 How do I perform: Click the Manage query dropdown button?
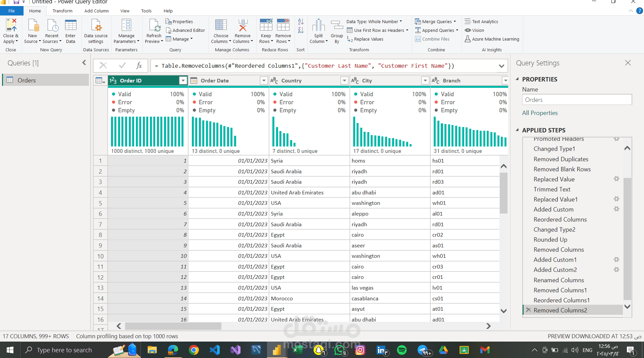click(x=179, y=39)
